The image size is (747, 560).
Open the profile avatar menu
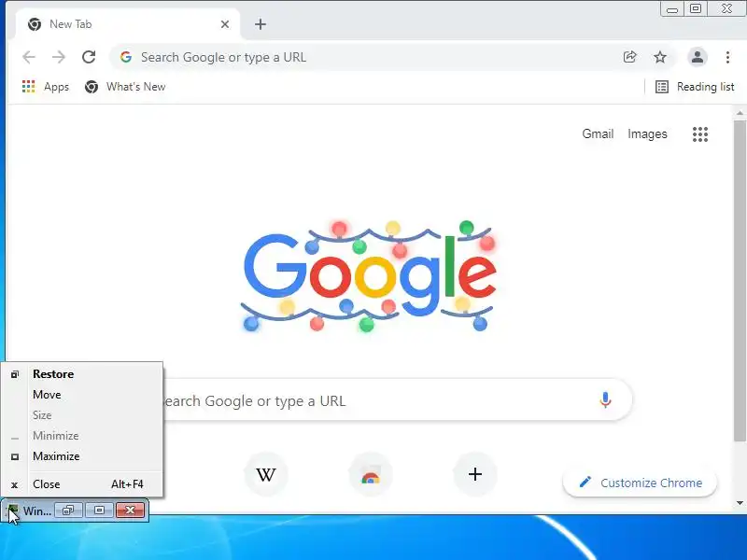pyautogui.click(x=697, y=57)
